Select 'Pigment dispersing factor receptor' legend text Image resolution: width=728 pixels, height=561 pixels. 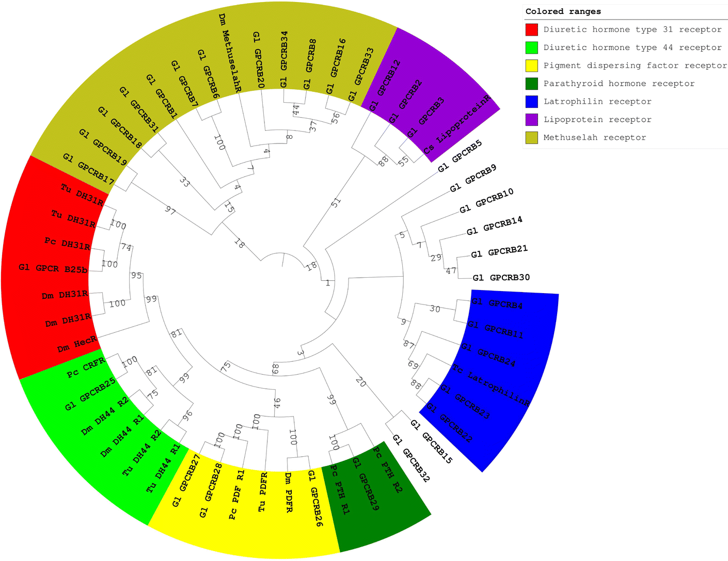coord(635,66)
